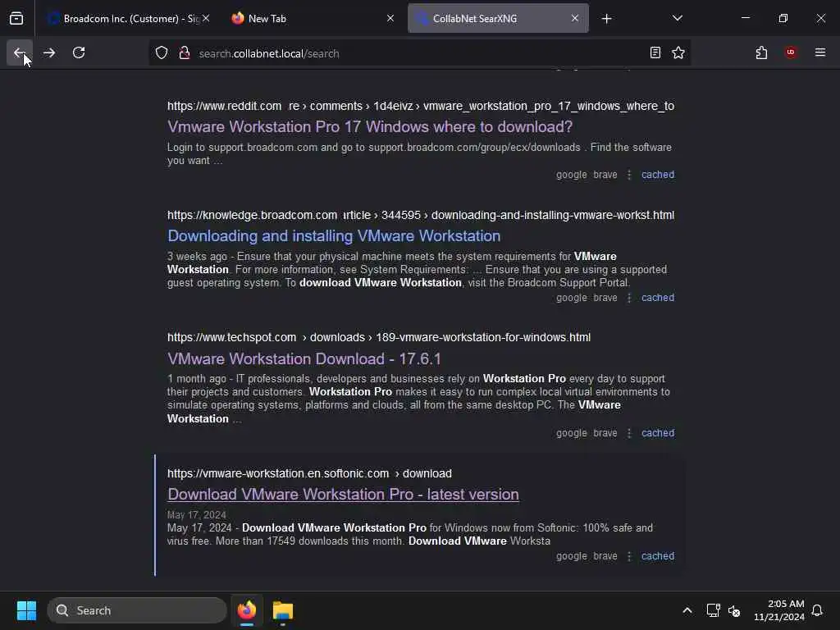View site security via the padlock icon

click(185, 53)
